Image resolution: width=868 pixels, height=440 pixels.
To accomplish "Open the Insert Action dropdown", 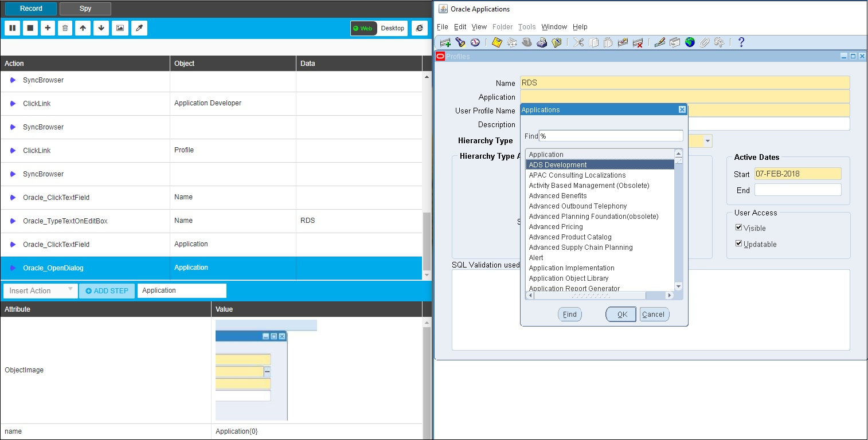I will coord(40,290).
